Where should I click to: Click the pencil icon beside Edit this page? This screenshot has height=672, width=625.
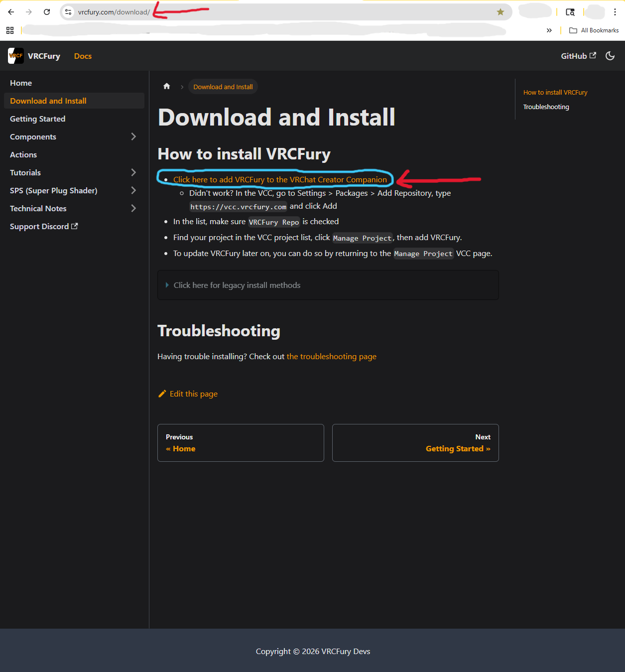(162, 394)
